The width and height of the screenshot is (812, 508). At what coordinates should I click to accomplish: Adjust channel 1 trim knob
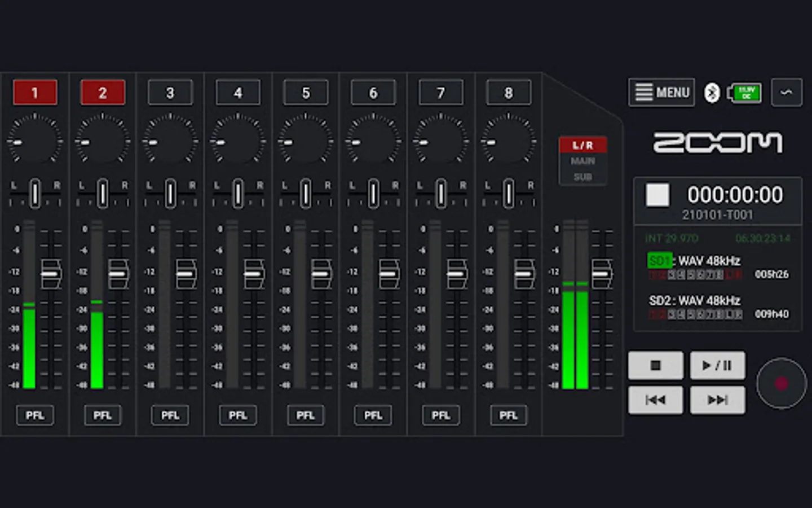tap(35, 141)
